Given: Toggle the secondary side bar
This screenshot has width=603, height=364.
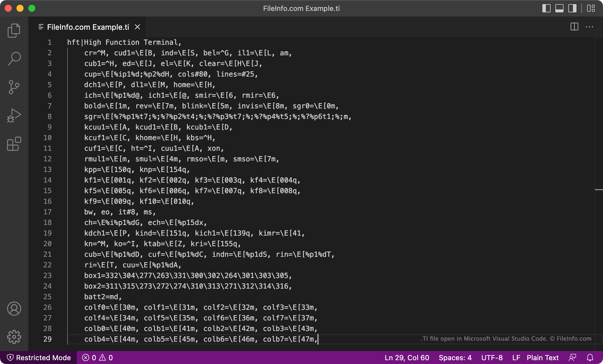Looking at the screenshot, I should coord(572,8).
